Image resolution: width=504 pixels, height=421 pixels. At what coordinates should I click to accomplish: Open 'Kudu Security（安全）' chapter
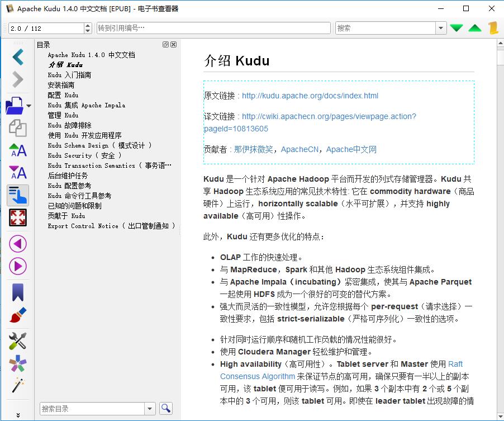(x=85, y=155)
